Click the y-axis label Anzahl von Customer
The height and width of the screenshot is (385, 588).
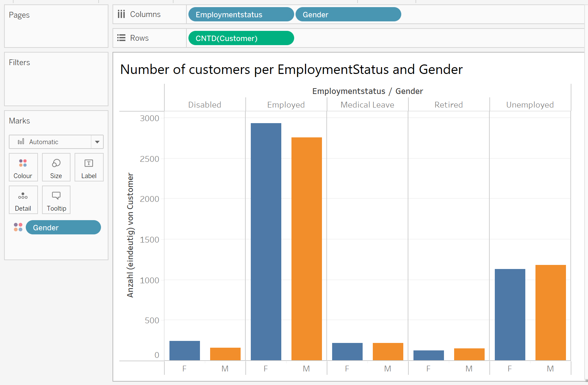pyautogui.click(x=131, y=234)
